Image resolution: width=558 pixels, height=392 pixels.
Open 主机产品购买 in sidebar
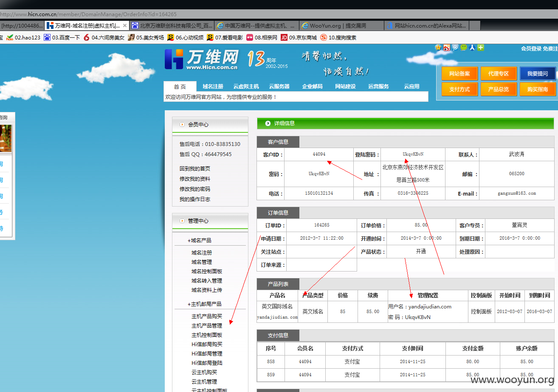pyautogui.click(x=207, y=316)
